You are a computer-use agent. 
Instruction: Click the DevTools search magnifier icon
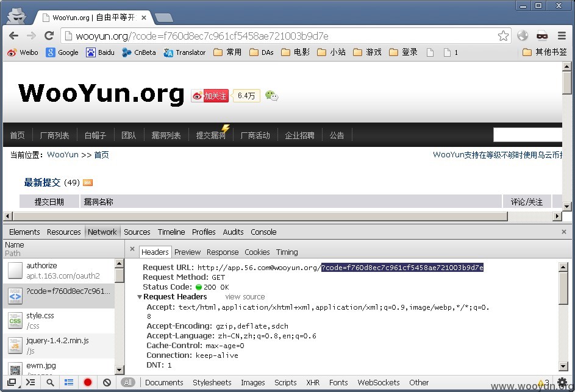(x=50, y=382)
